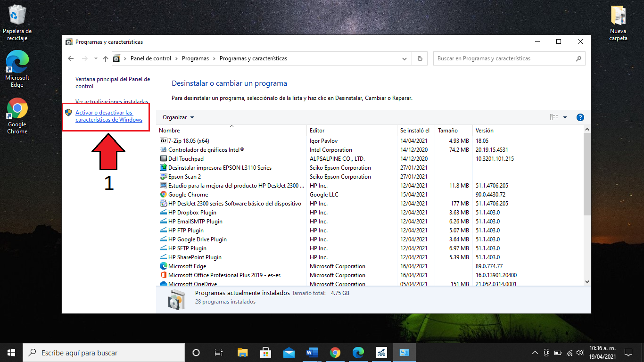The height and width of the screenshot is (362, 644).
Task: Refresh the Programs and Features list
Action: (x=420, y=59)
